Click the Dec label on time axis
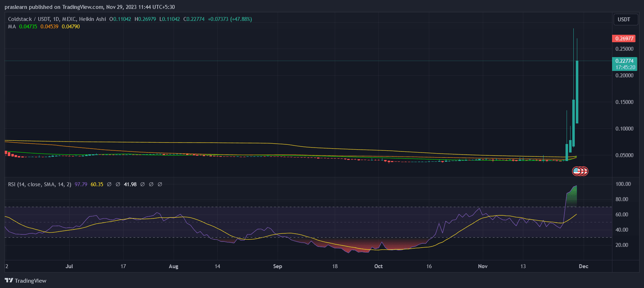This screenshot has width=644, height=288. pos(583,266)
